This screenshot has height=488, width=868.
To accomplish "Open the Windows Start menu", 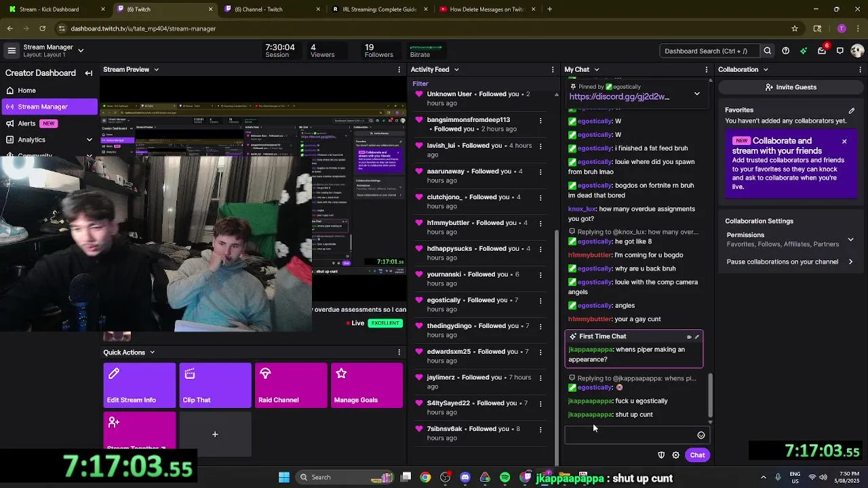I will pyautogui.click(x=284, y=477).
